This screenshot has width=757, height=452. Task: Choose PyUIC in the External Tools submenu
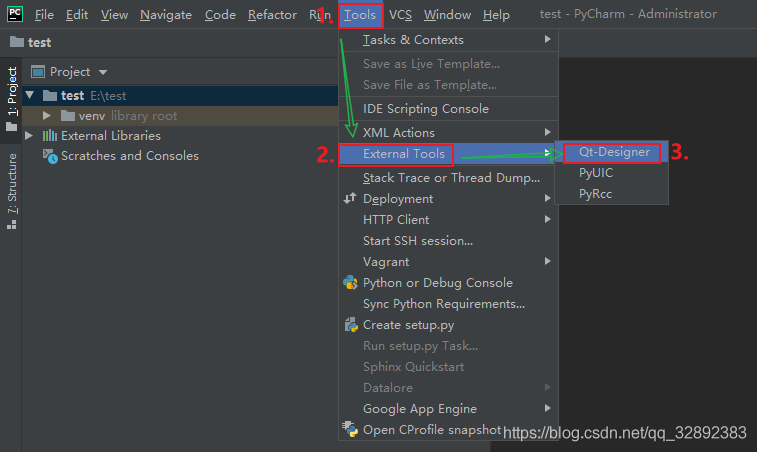tap(596, 173)
